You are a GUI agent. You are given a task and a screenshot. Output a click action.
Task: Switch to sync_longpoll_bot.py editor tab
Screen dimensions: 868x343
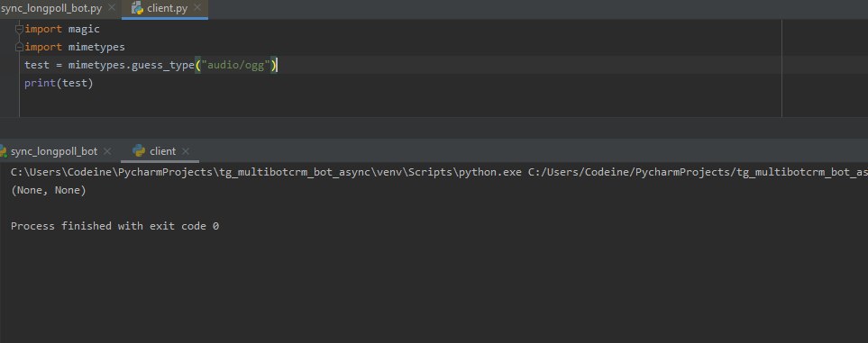pyautogui.click(x=51, y=8)
